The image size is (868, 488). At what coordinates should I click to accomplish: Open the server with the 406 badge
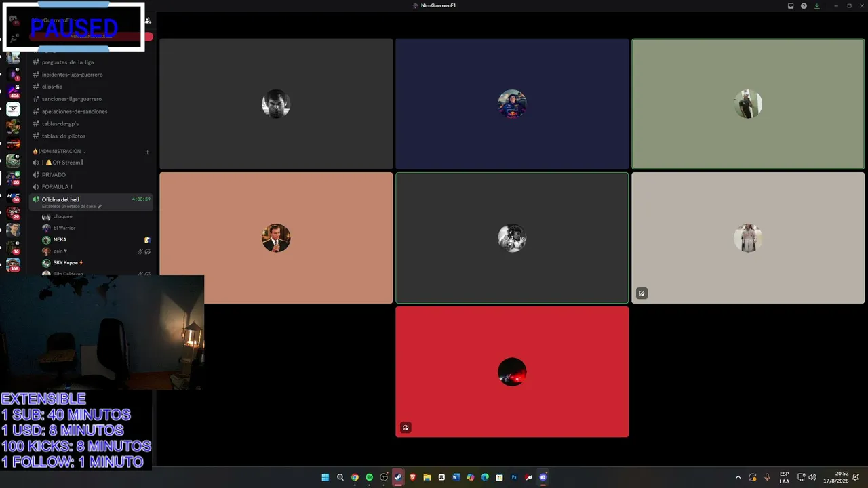click(x=14, y=91)
